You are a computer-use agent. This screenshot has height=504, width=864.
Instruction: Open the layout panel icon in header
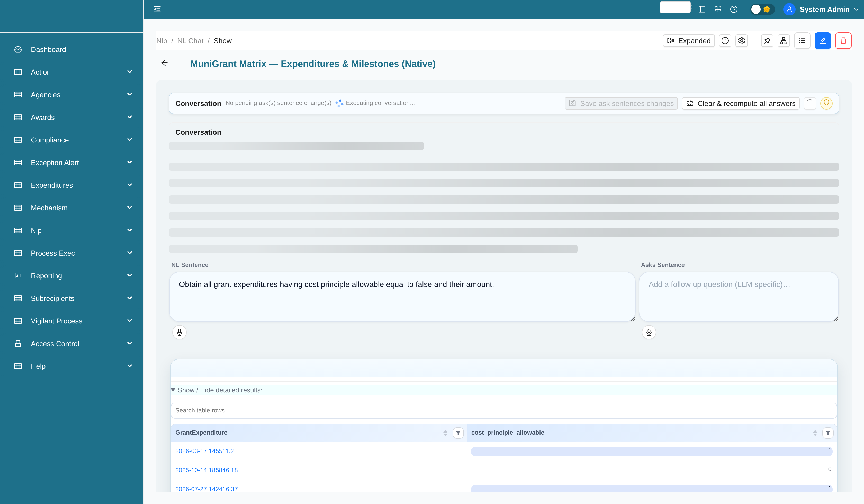[702, 9]
